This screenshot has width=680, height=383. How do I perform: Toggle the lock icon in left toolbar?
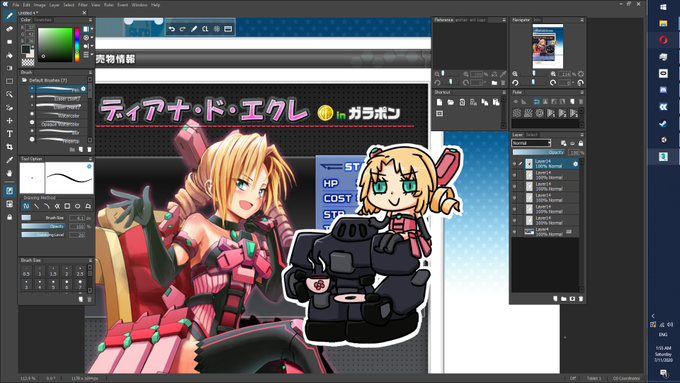[9, 217]
